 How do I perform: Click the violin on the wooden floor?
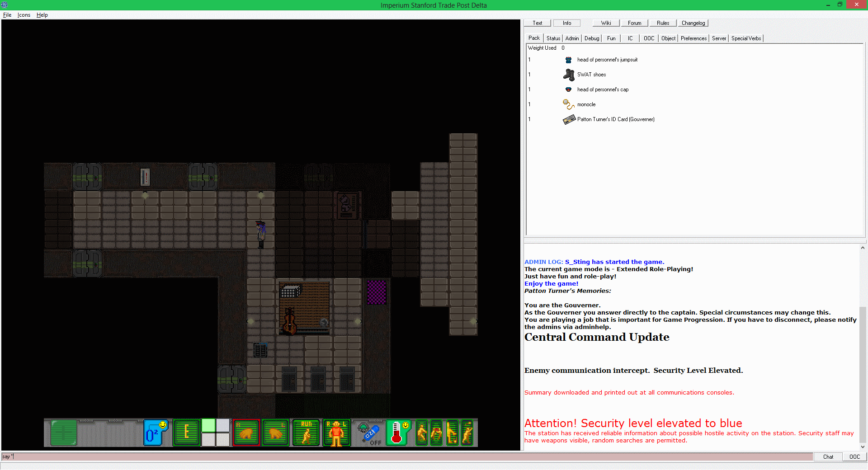tap(289, 320)
